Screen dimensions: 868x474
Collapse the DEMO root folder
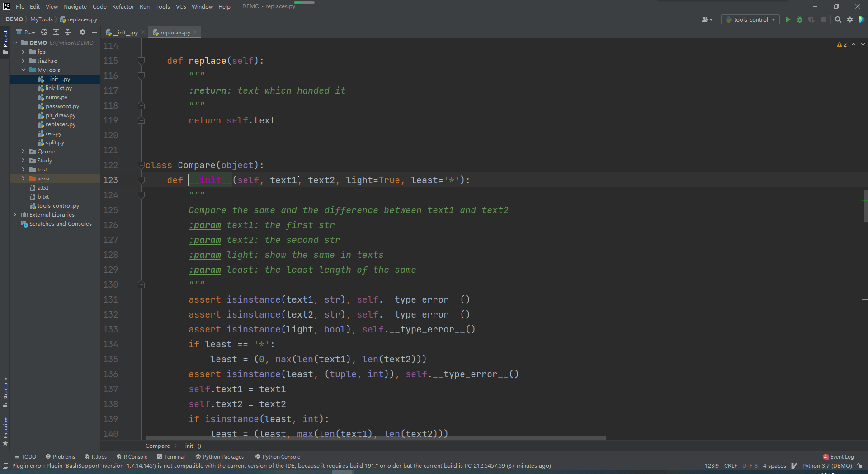click(x=15, y=43)
